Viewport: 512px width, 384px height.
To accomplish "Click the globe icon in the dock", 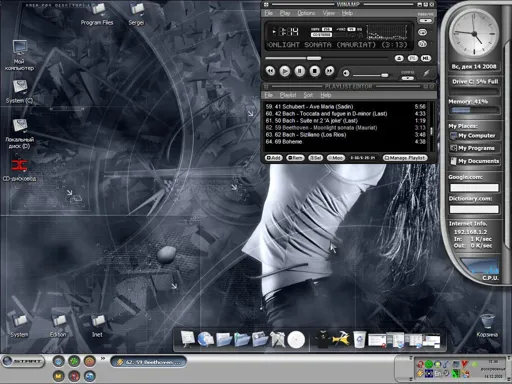I will pos(205,339).
